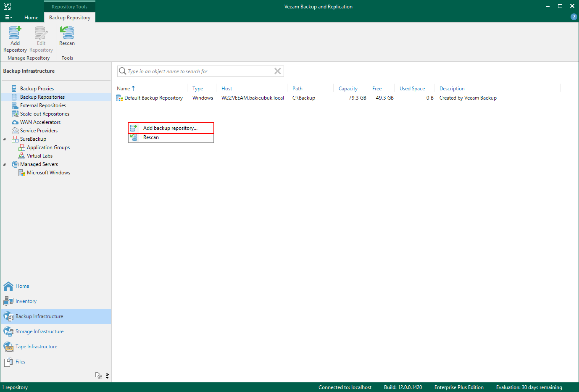Select the Service Providers node icon

click(15, 131)
